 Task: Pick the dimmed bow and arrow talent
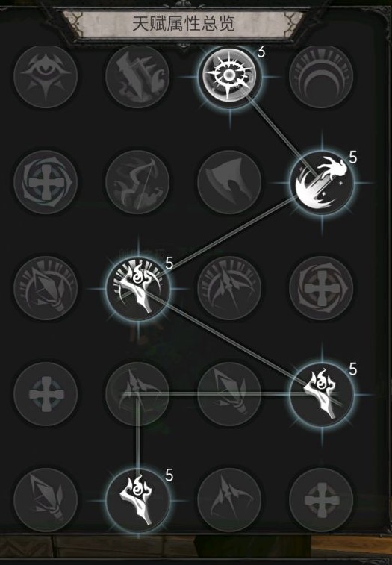pyautogui.click(x=137, y=182)
